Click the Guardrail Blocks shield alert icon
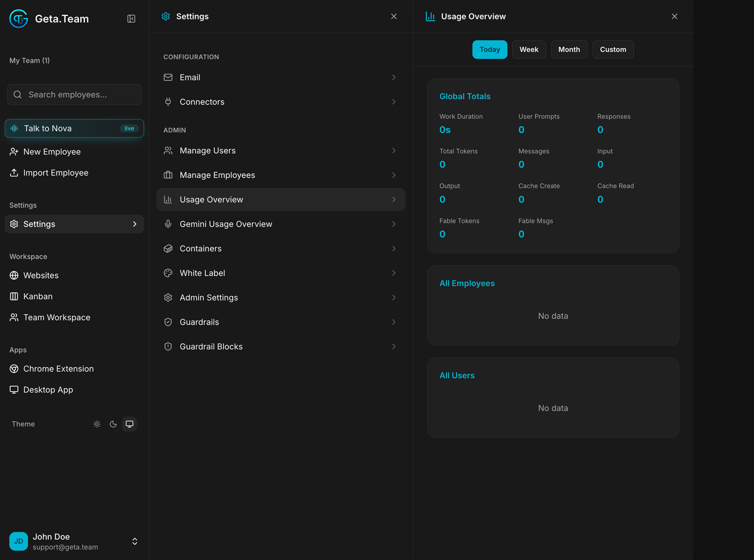Image resolution: width=754 pixels, height=560 pixels. 168,347
